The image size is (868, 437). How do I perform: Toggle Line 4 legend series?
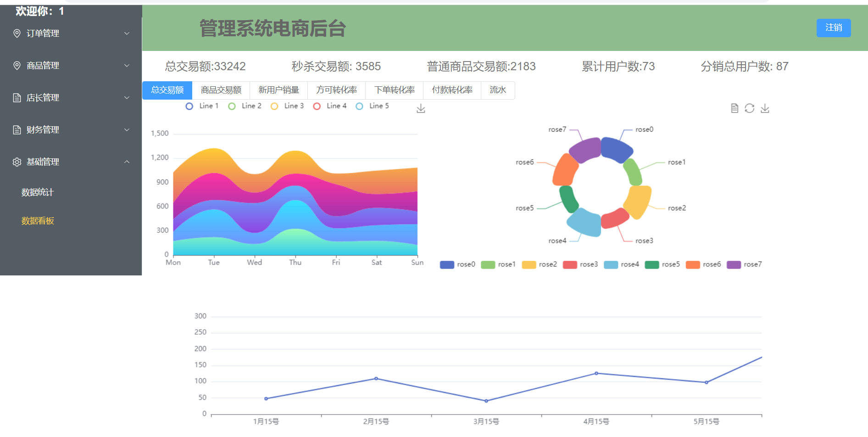tap(329, 106)
